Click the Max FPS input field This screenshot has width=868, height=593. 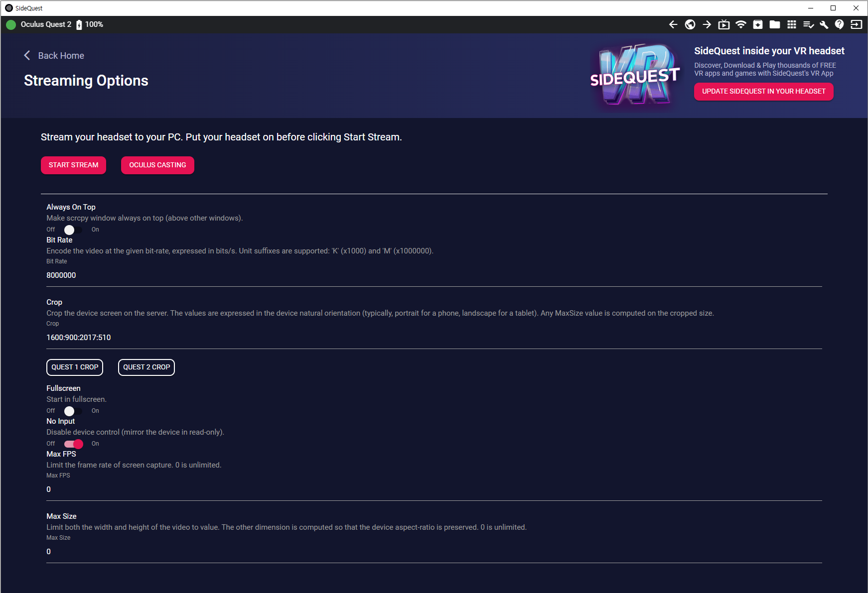coord(434,489)
